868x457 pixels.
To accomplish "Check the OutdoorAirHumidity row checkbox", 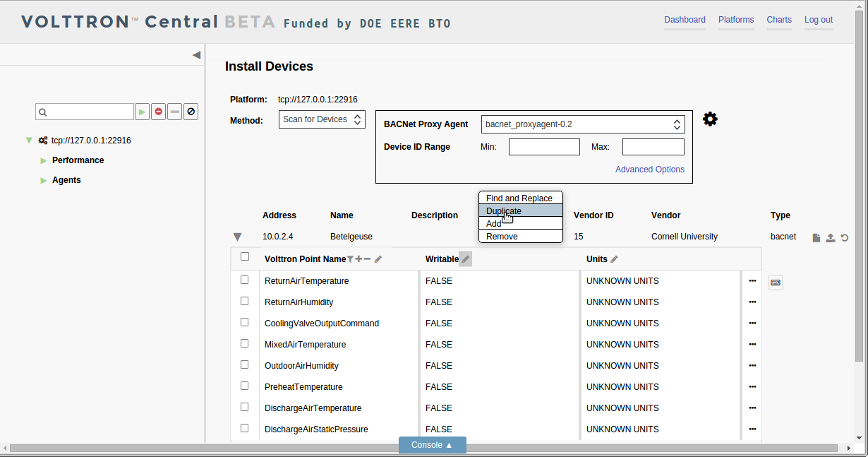I will click(245, 364).
